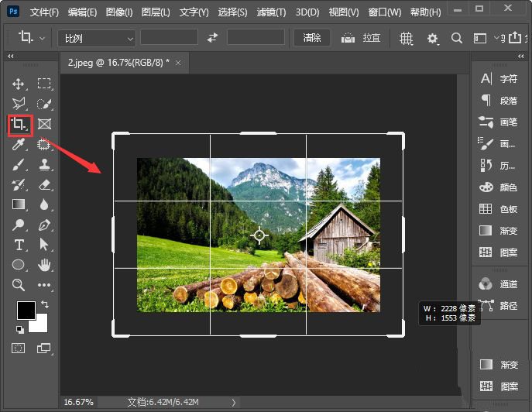This screenshot has height=412, width=532.
Task: Swap foreground and background colors
Action: point(45,304)
